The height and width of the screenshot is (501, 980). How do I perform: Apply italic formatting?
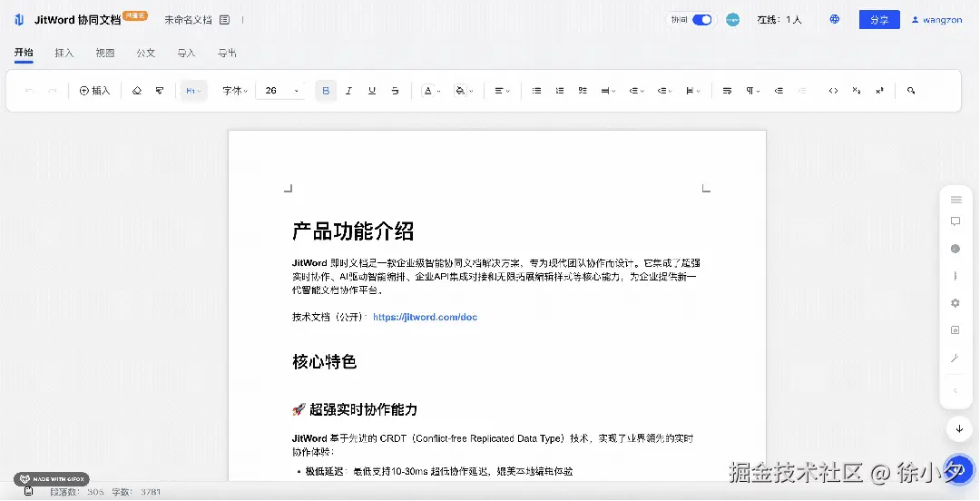(x=348, y=91)
